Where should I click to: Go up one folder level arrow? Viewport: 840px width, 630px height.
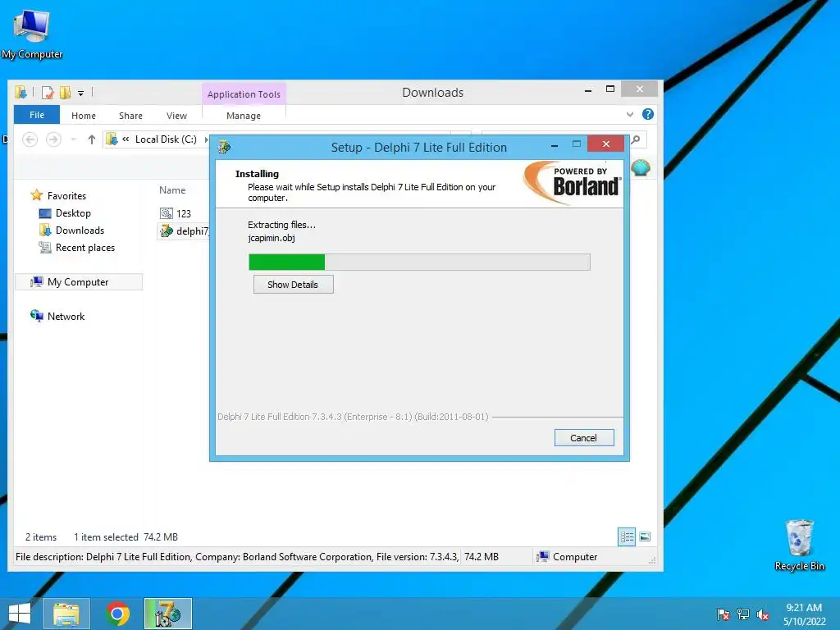[x=92, y=139]
